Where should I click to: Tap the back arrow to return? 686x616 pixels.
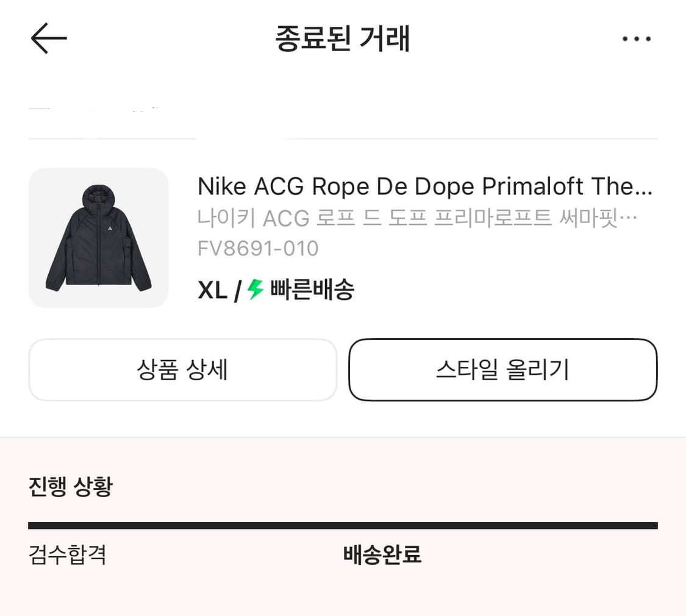pos(48,38)
